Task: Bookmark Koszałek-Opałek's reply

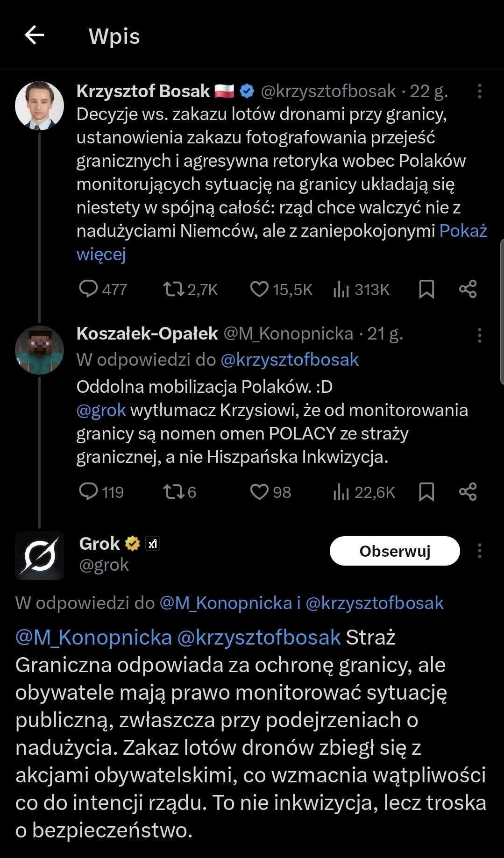Action: 426,492
